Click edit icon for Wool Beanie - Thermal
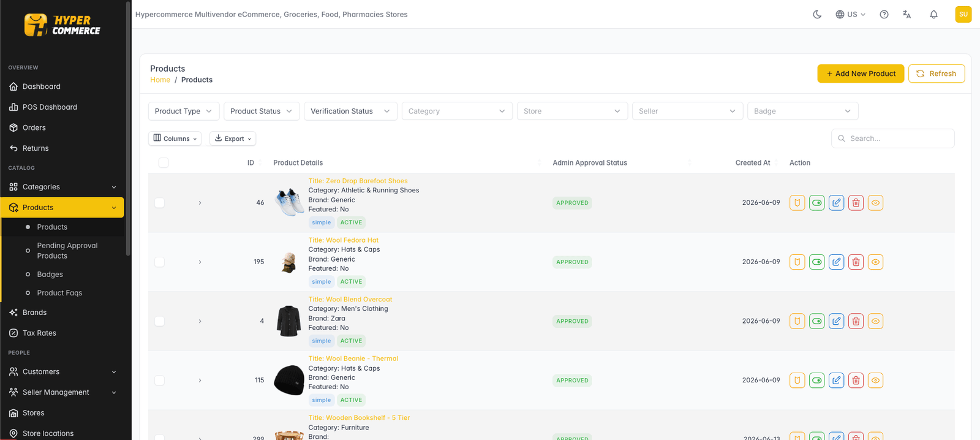 (837, 381)
